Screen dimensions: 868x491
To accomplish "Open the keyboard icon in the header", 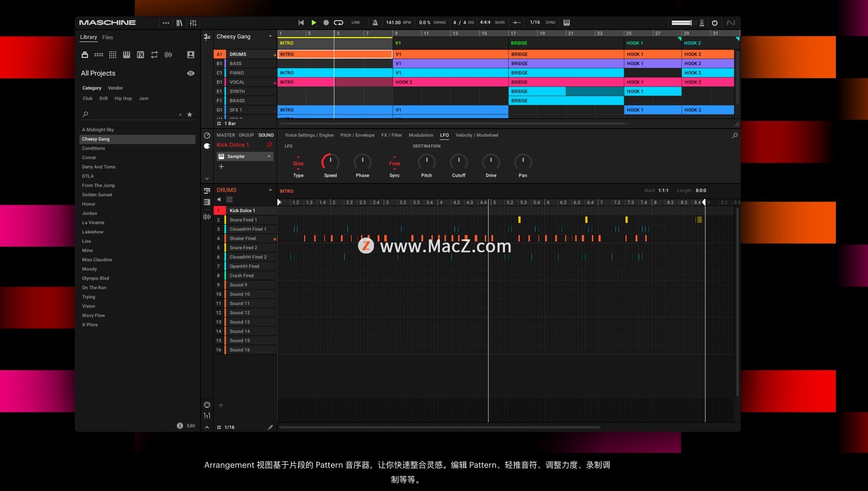I will (x=566, y=23).
